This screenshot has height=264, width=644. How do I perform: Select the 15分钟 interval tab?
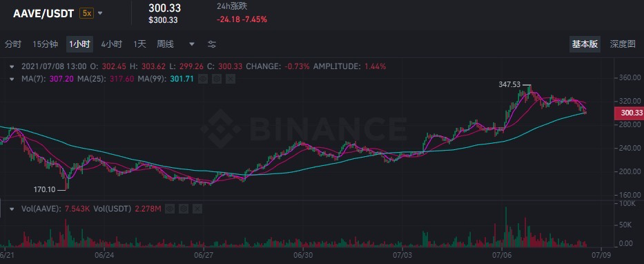click(45, 44)
